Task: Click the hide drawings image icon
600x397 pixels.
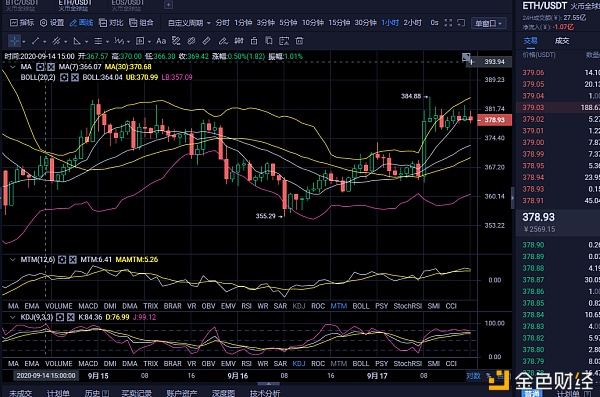Action: pos(284,41)
